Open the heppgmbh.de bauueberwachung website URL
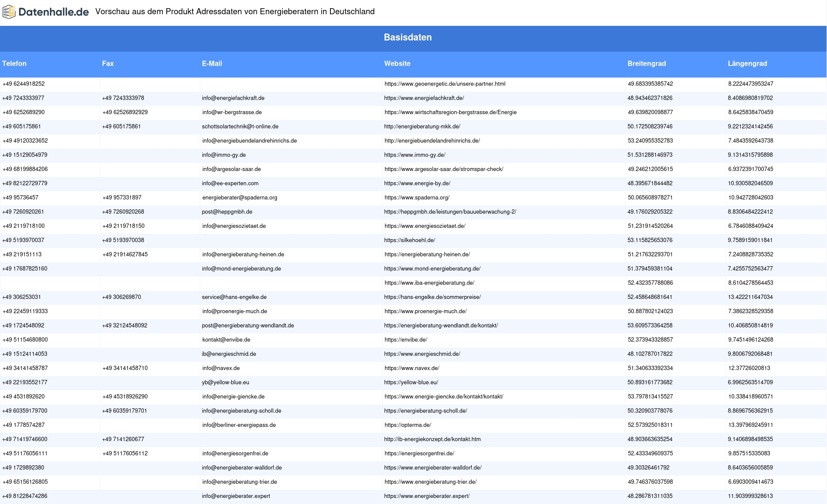The height and width of the screenshot is (504, 827). (450, 212)
